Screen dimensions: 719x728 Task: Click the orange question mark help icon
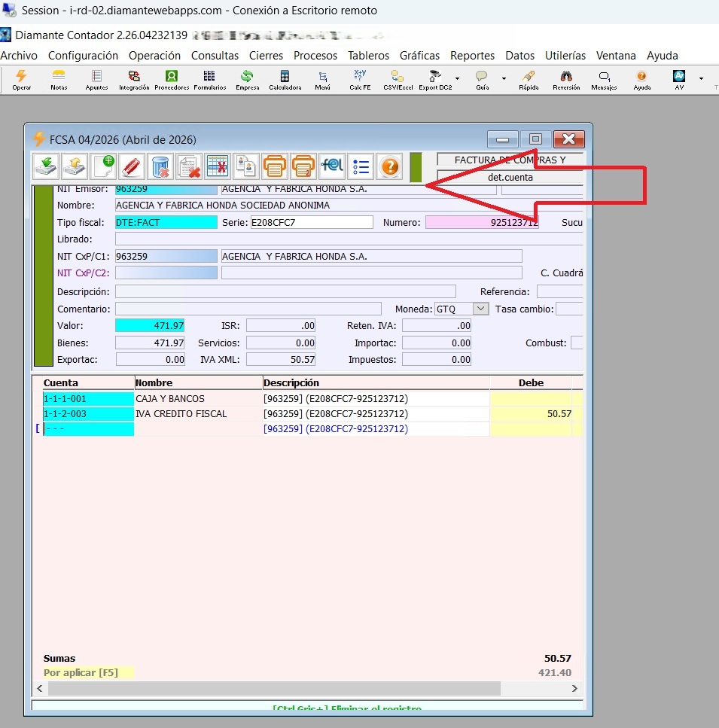click(390, 166)
